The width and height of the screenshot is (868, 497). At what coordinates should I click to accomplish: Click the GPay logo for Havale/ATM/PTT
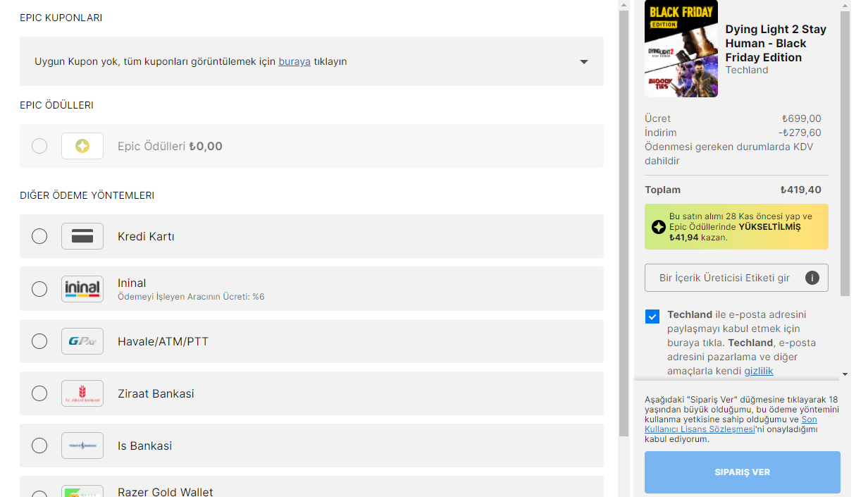82,341
